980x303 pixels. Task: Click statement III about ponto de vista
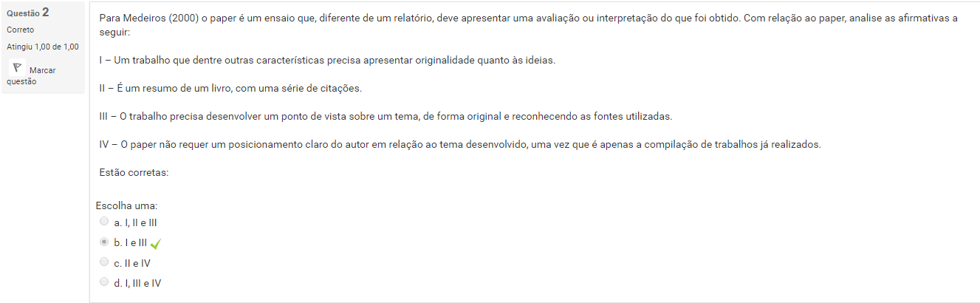click(x=386, y=116)
